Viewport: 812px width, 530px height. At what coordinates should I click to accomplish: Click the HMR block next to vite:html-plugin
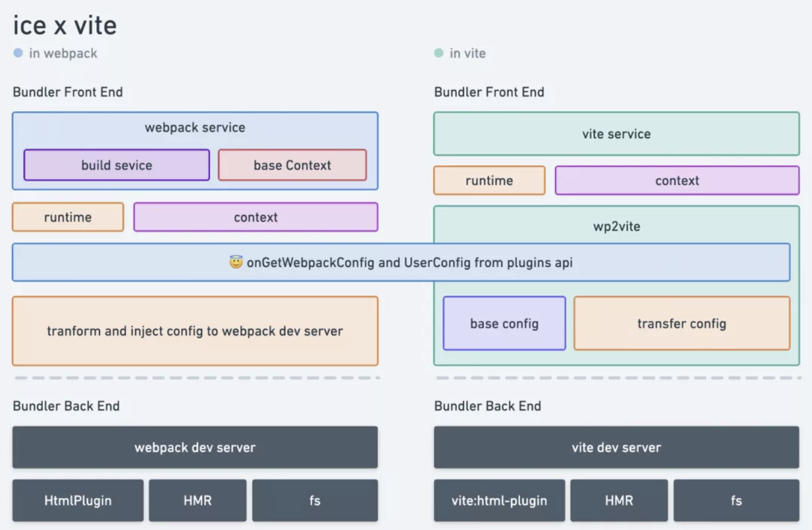[619, 500]
